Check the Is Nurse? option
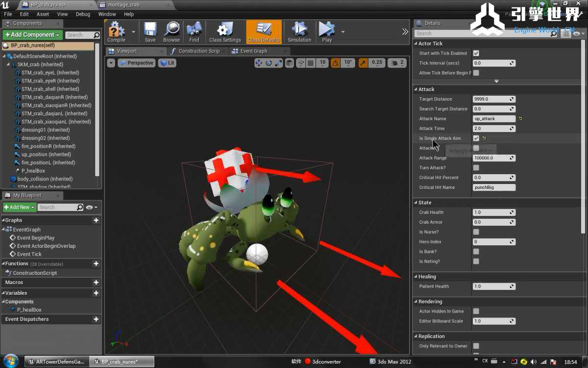Image resolution: width=588 pixels, height=368 pixels. click(476, 232)
